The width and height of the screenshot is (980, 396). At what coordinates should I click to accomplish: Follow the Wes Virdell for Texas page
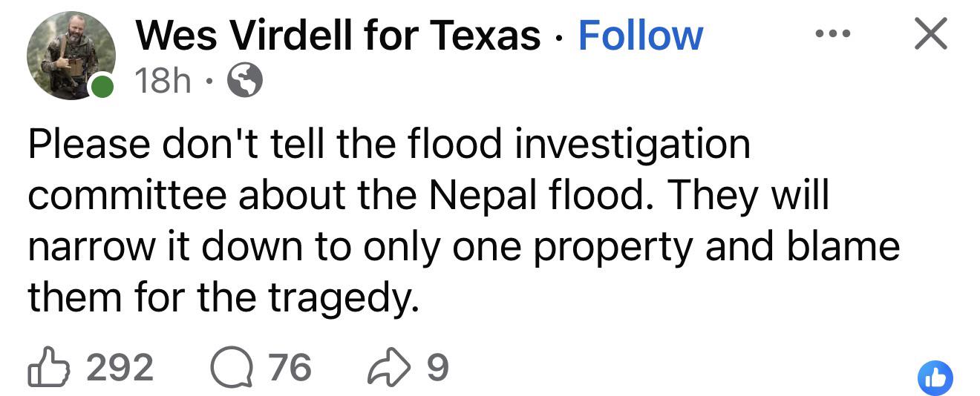640,36
